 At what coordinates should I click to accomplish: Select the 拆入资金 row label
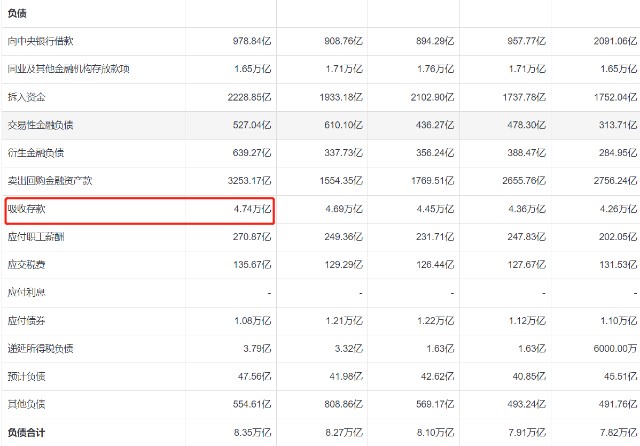tap(26, 97)
